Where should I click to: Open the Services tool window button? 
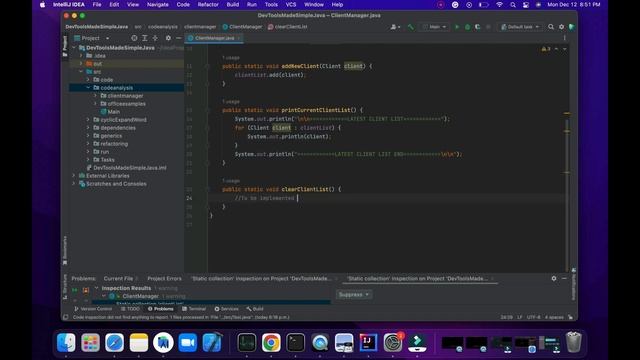(x=227, y=309)
